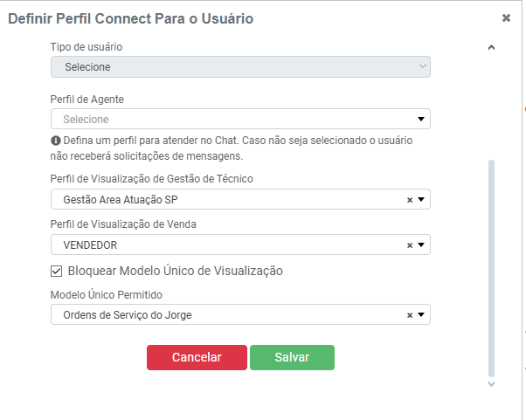This screenshot has width=526, height=420.
Task: Clear the Ordens de Serviço do Jorge selection
Action: tap(409, 315)
